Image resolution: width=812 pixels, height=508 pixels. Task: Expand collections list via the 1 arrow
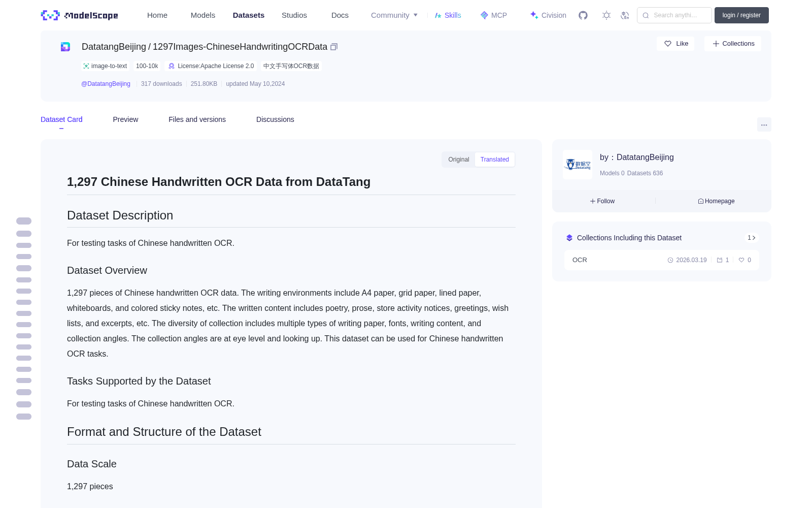pyautogui.click(x=752, y=238)
